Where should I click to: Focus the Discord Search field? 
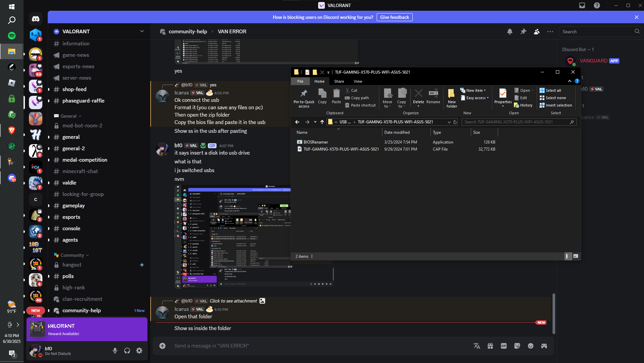click(600, 32)
